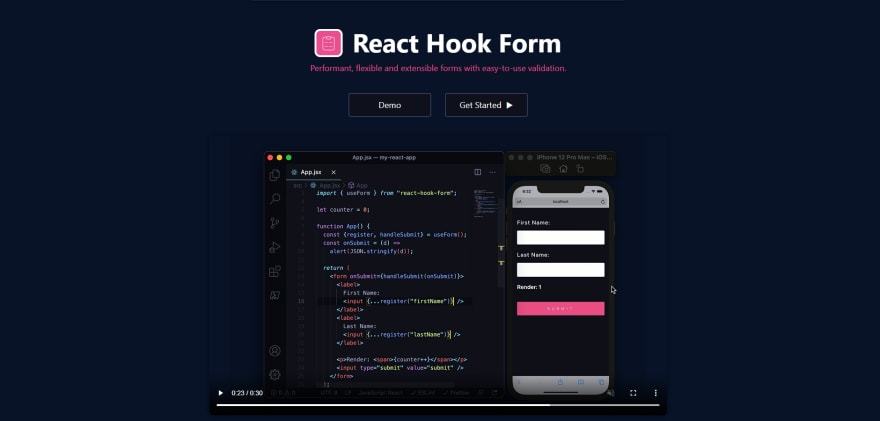Enter fullscreen mode for the video
The height and width of the screenshot is (421, 880).
[x=633, y=393]
